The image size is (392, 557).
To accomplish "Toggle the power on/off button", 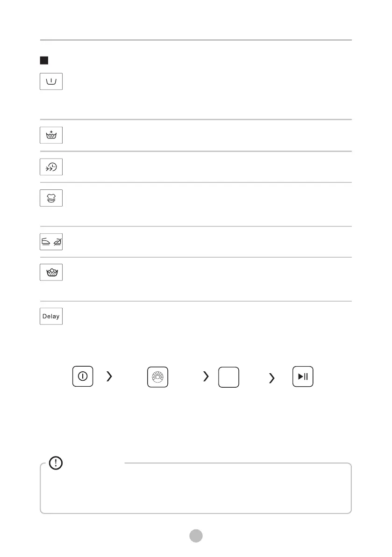I will click(x=83, y=377).
